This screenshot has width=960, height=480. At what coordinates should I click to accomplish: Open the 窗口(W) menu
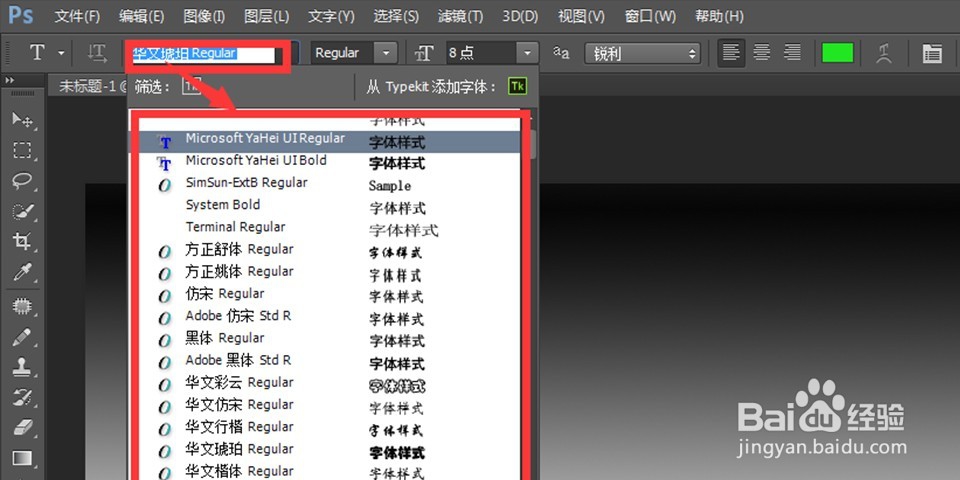[650, 17]
